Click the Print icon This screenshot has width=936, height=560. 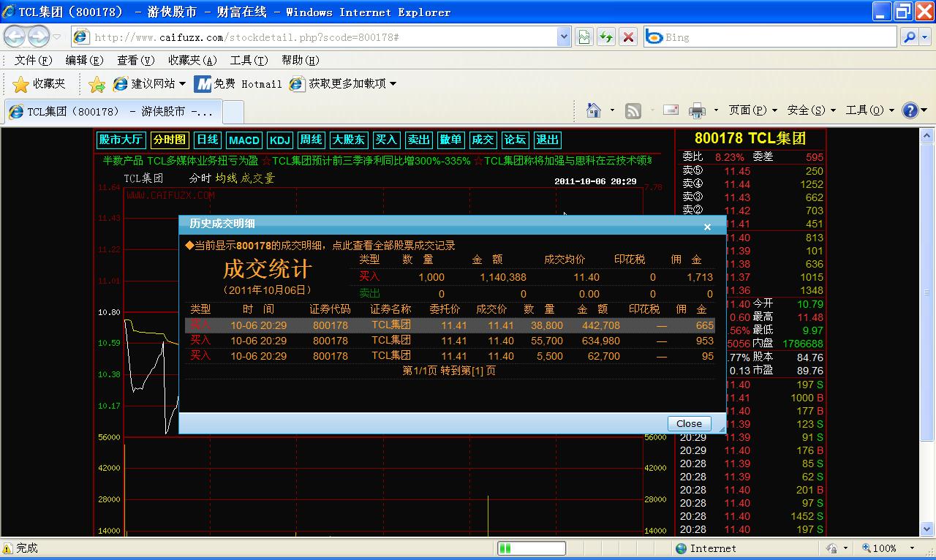[697, 110]
